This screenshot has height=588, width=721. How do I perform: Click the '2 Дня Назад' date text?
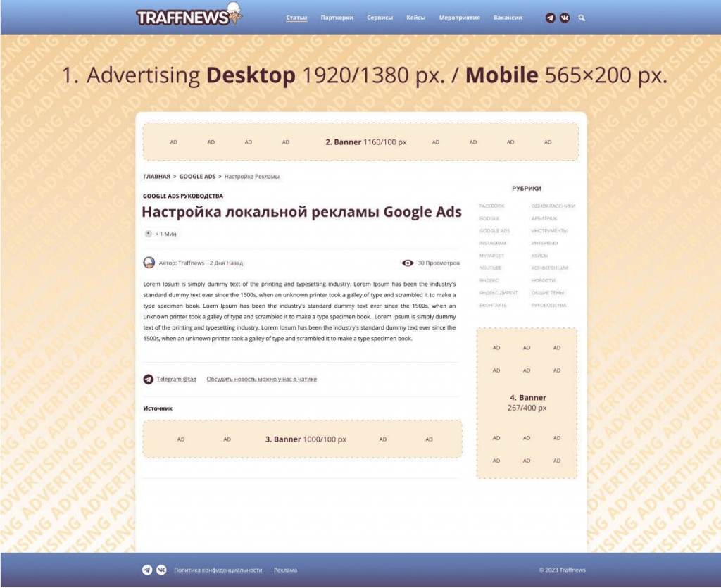pos(226,263)
